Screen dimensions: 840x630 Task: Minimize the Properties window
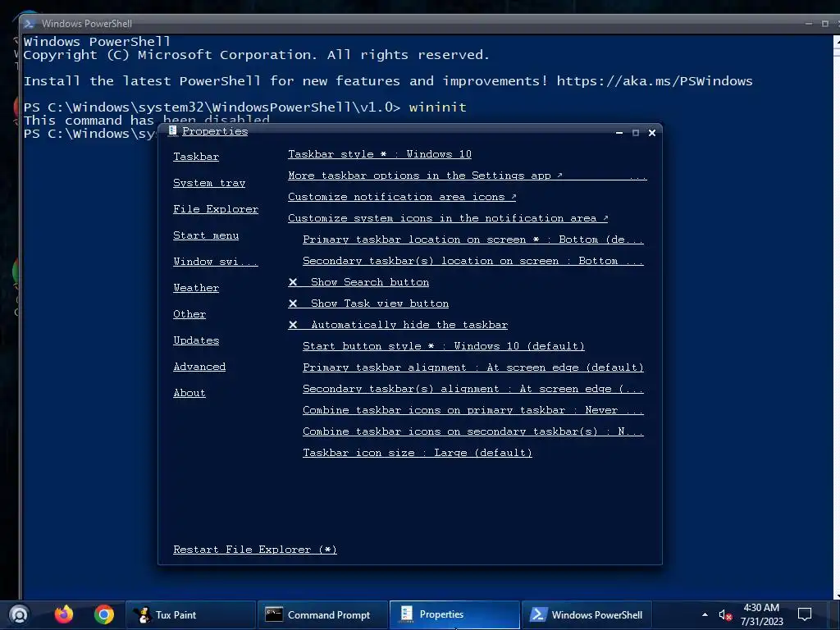click(619, 133)
